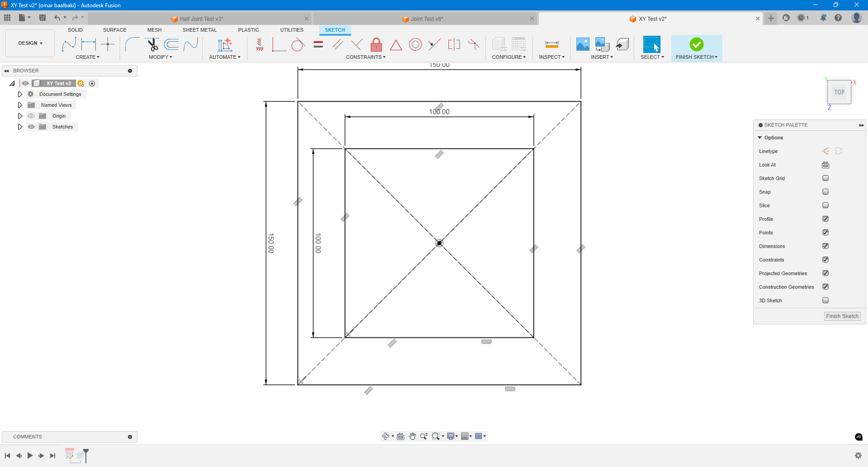Apply the Horizontal/Vertical constraint

tap(259, 44)
